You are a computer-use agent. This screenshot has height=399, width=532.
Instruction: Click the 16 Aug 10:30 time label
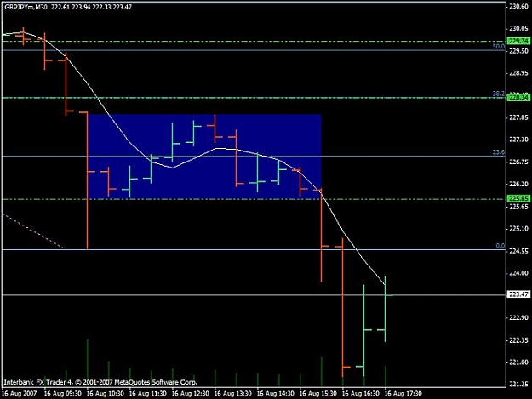pyautogui.click(x=106, y=394)
